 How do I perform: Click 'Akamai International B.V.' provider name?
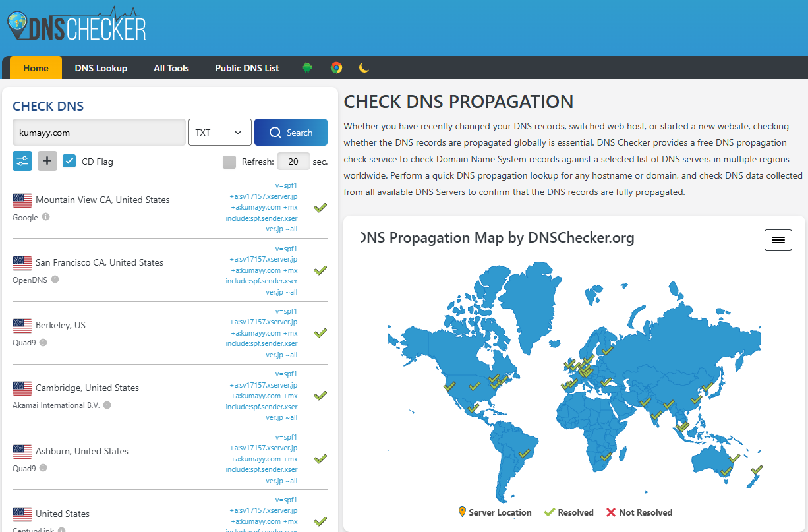coord(56,405)
